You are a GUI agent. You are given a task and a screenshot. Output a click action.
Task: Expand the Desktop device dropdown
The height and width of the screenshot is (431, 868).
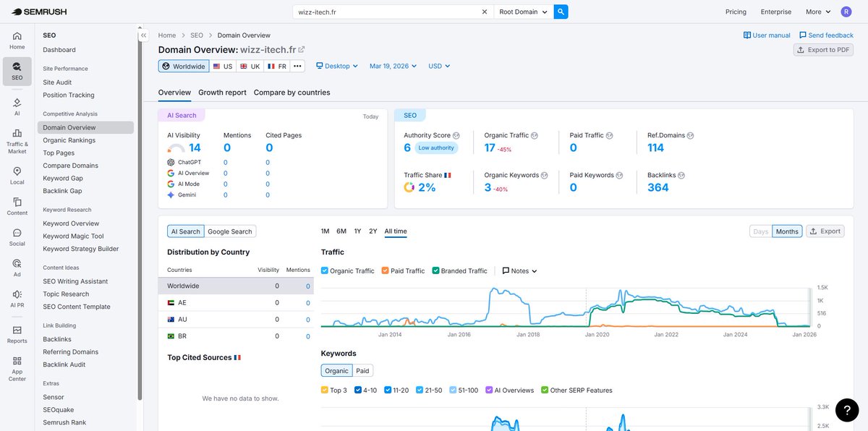coord(337,66)
